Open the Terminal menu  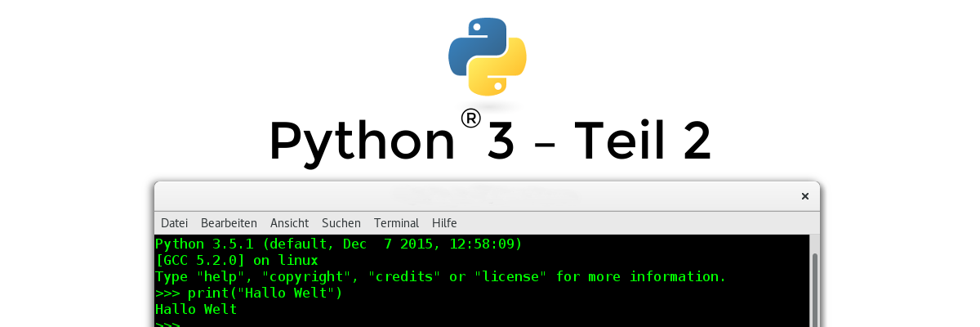(396, 223)
